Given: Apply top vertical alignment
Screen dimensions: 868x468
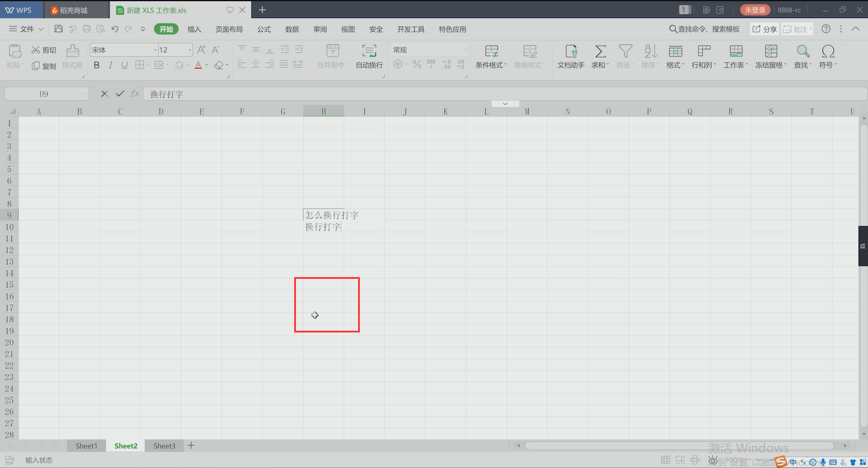Looking at the screenshot, I should (242, 49).
